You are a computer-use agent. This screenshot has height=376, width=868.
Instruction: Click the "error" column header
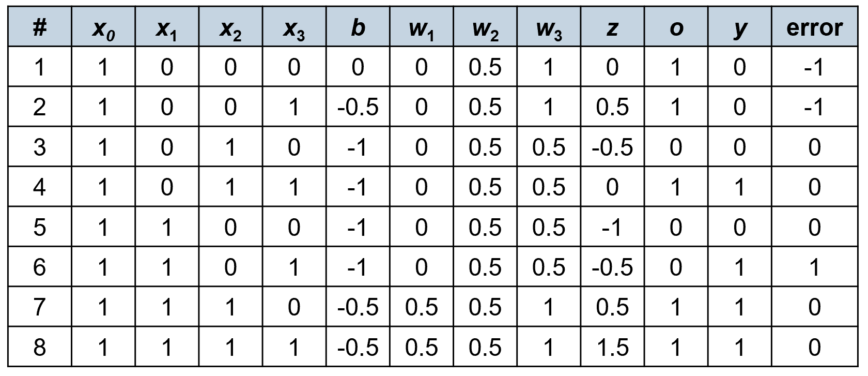tap(814, 27)
